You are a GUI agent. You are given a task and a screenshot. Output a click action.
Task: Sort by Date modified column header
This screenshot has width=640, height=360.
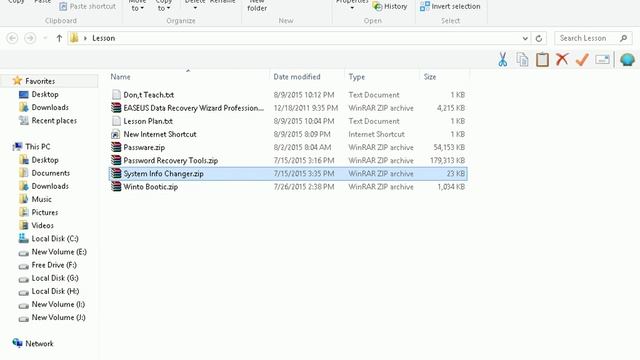(x=297, y=77)
